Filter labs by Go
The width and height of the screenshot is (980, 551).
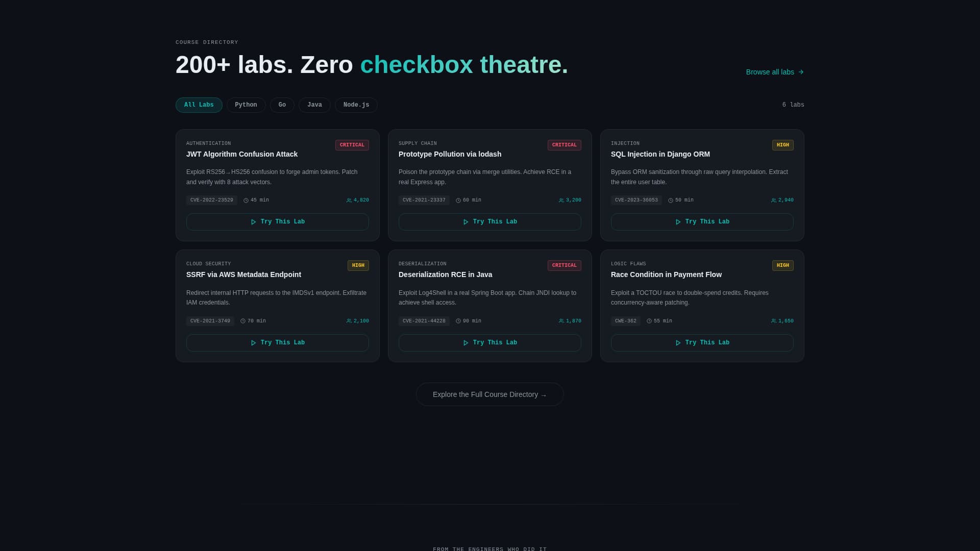[282, 105]
